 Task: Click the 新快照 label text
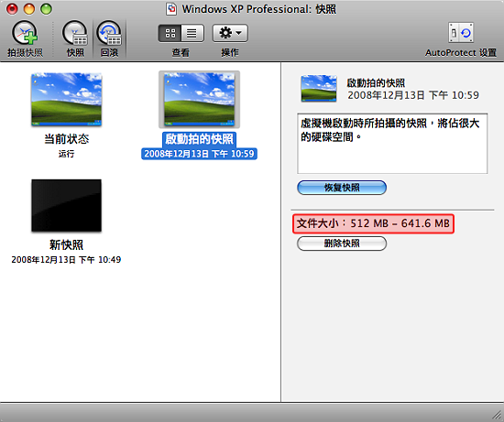coord(67,245)
